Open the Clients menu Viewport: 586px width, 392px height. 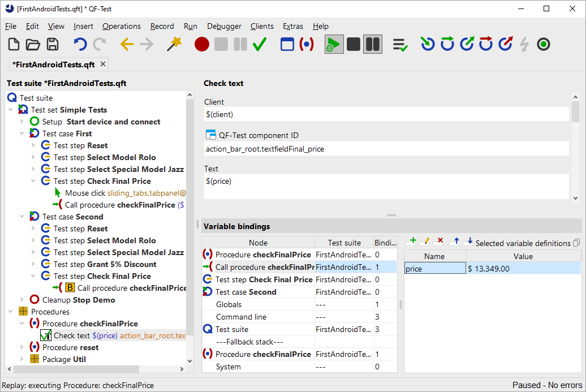click(262, 26)
